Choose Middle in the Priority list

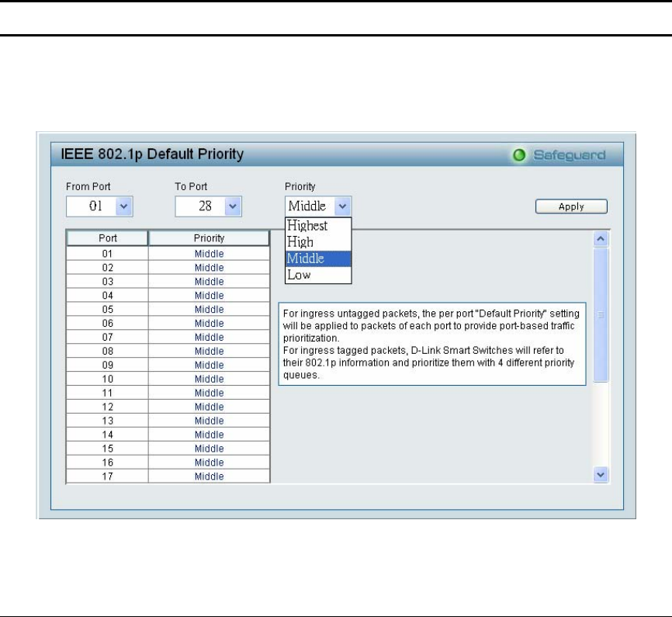pyautogui.click(x=318, y=258)
